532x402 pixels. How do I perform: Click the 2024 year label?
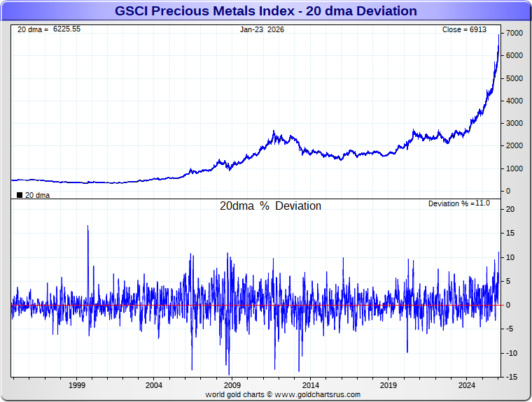pos(466,385)
